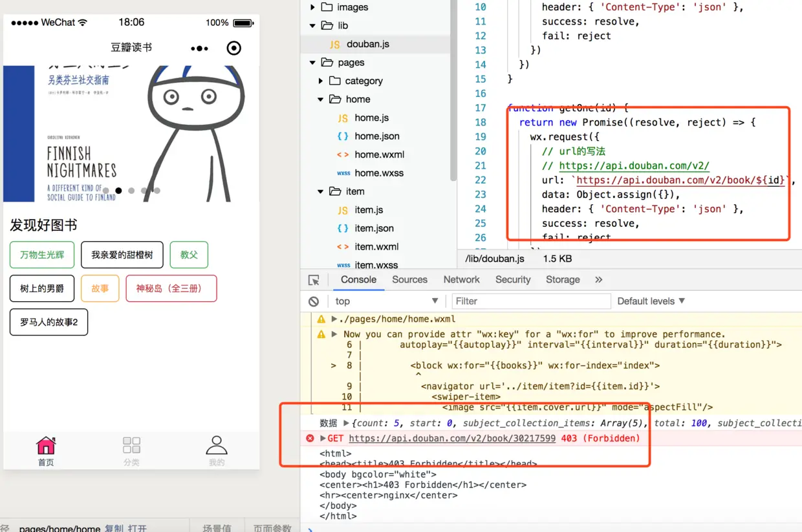Screen dimensions: 802x532
Task: Click the api.douban.com/v2/ comment URL in code
Action: [x=634, y=166]
